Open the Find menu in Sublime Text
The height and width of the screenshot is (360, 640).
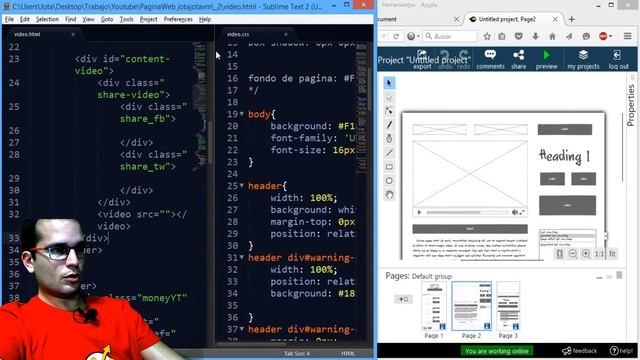pyautogui.click(x=70, y=19)
